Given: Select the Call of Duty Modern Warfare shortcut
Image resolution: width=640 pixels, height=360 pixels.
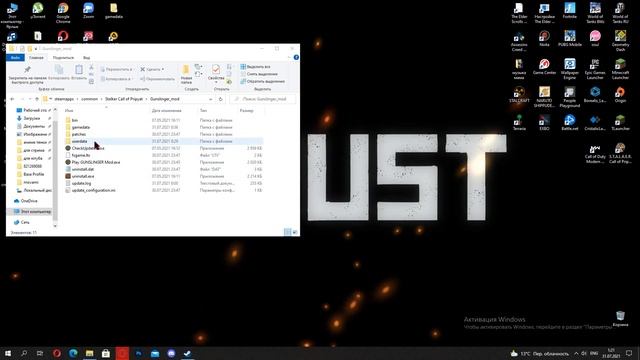Looking at the screenshot, I should click(x=595, y=153).
